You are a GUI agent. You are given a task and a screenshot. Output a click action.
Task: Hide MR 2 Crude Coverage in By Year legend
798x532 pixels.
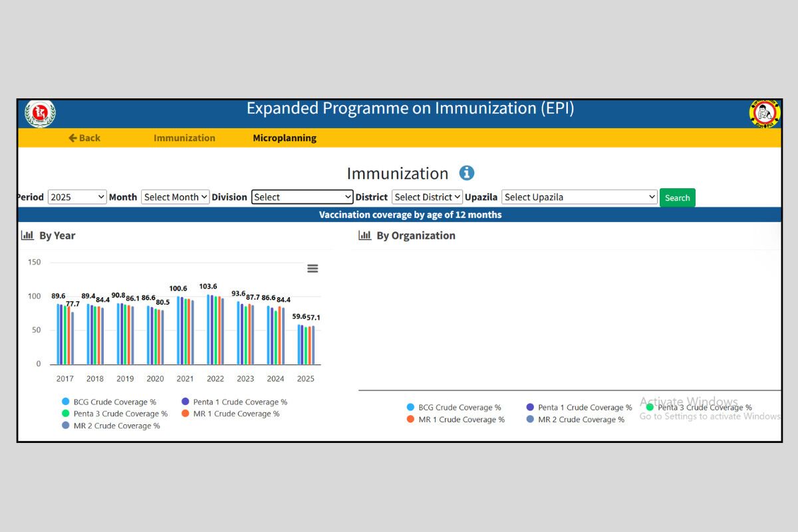click(x=116, y=426)
